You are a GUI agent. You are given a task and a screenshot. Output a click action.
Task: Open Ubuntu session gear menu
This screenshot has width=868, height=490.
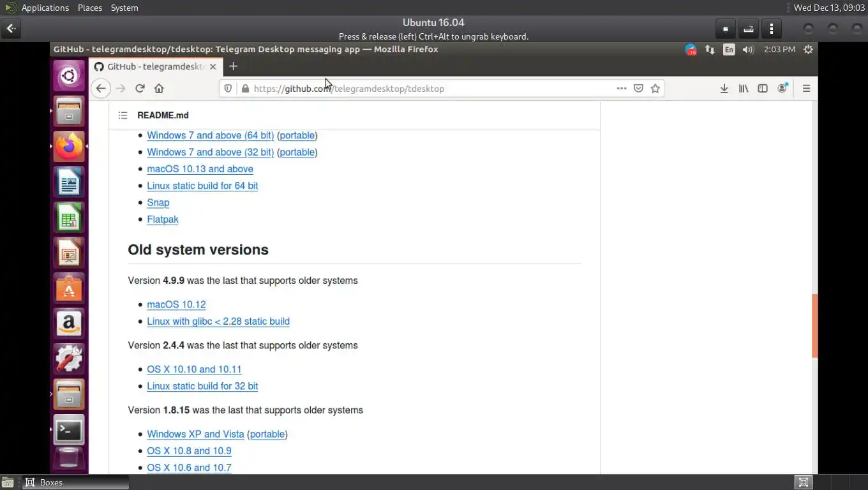[808, 50]
